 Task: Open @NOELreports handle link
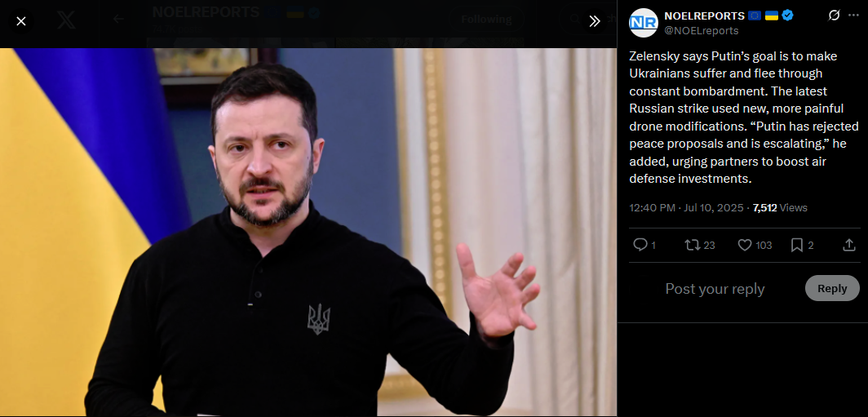701,31
